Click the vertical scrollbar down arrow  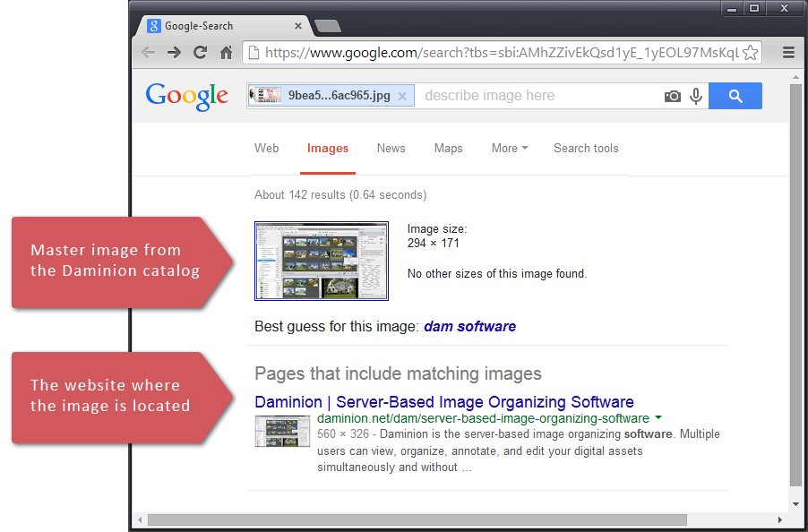point(795,504)
